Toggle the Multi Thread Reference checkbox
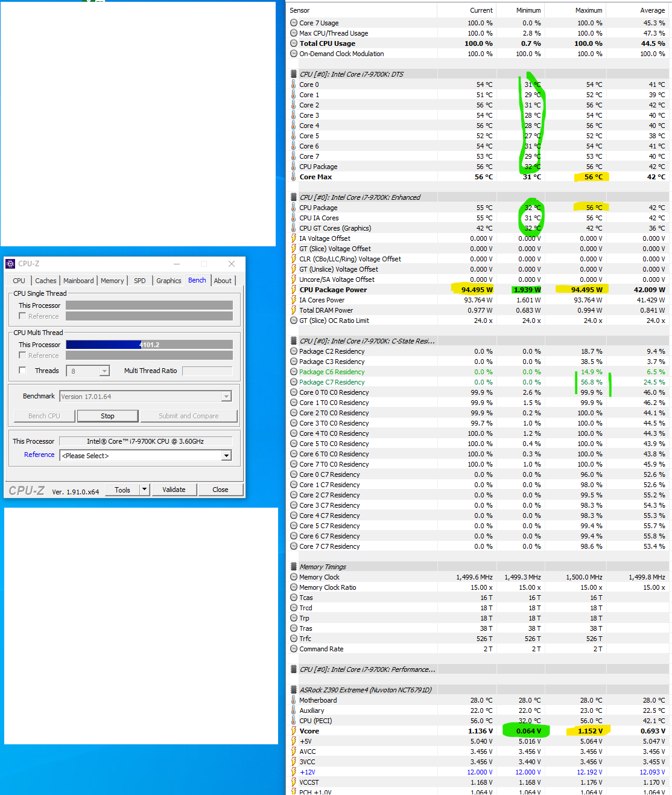 coord(22,355)
